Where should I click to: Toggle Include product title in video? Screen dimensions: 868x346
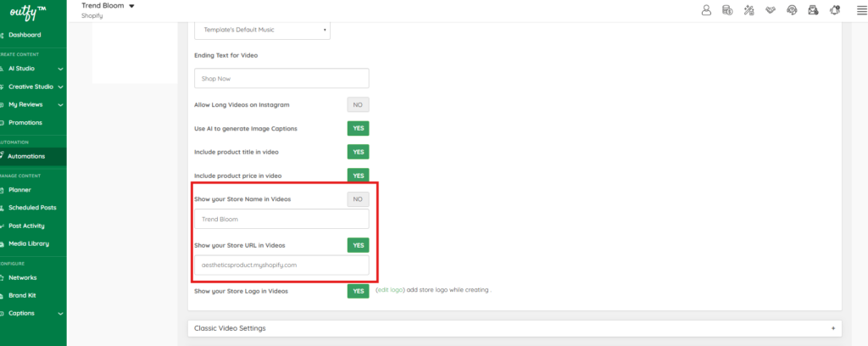pos(358,152)
